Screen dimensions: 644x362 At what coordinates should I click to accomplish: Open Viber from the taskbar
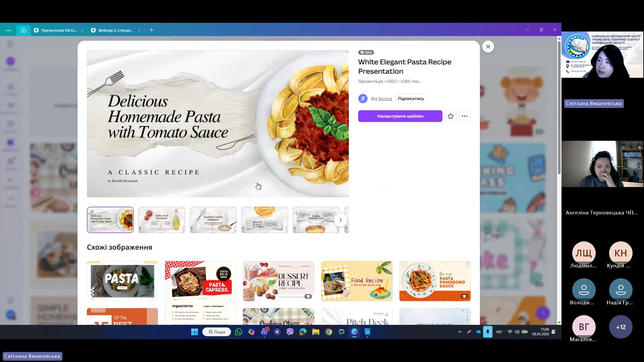pyautogui.click(x=290, y=332)
